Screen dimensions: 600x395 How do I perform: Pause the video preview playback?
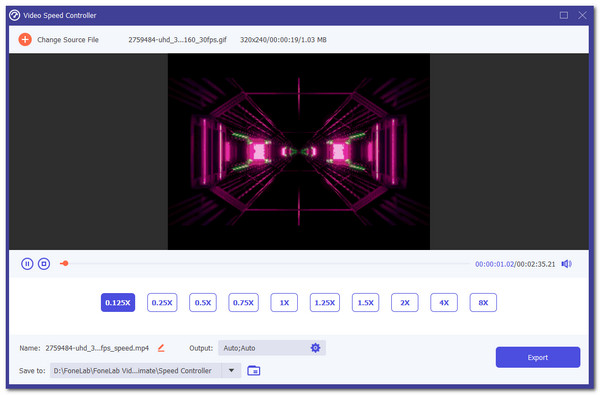click(27, 264)
